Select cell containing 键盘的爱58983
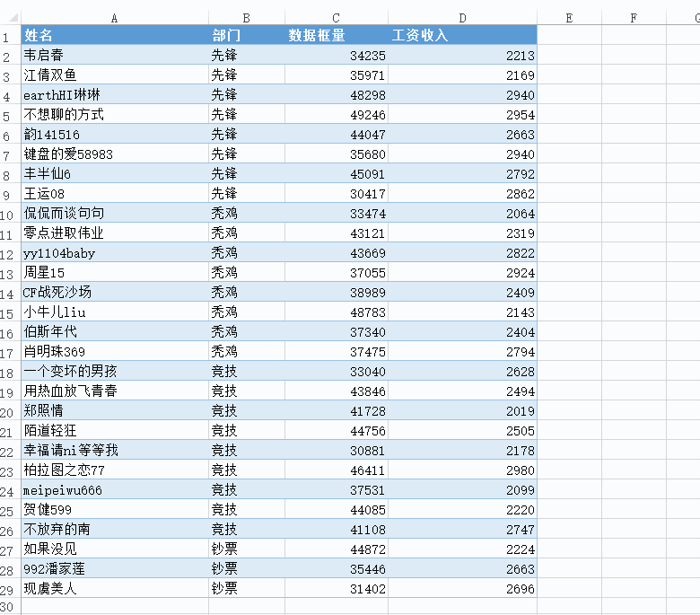Image resolution: width=700 pixels, height=615 pixels. point(115,154)
